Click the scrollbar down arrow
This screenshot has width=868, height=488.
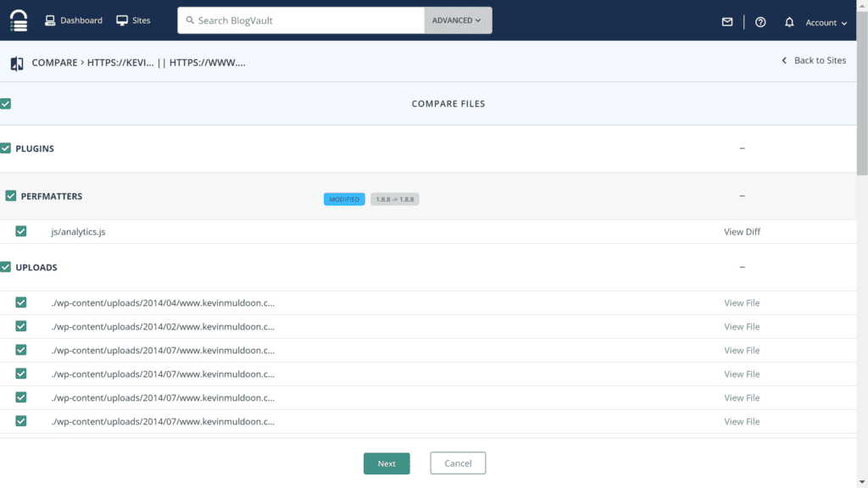(x=862, y=483)
